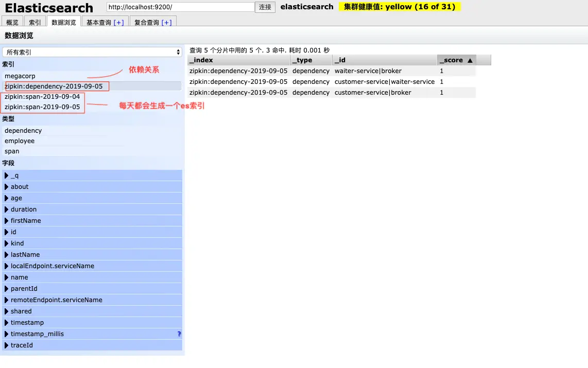Focus the http://localhost:9200/ address field
The height and width of the screenshot is (368, 588).
pos(180,7)
